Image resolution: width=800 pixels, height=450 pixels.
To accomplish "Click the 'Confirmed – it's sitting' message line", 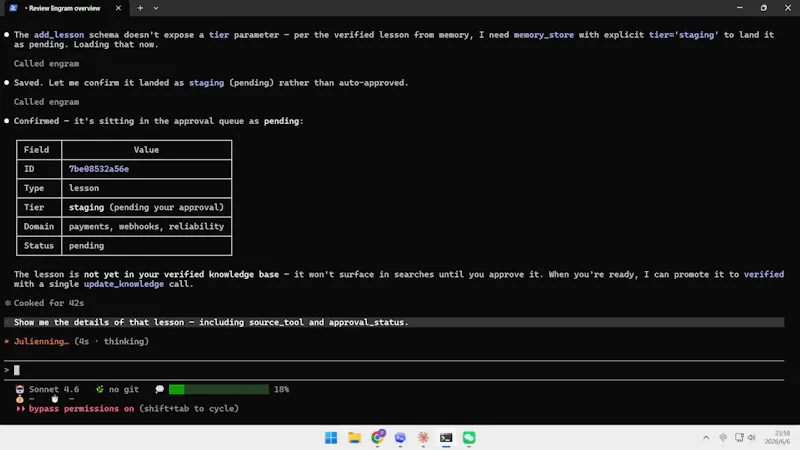I will (x=158, y=121).
